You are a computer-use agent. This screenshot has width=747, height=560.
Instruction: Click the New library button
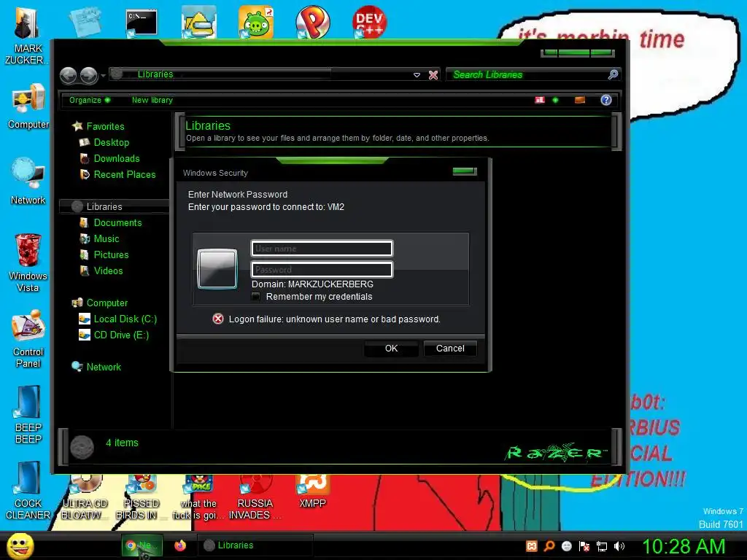[x=152, y=100]
